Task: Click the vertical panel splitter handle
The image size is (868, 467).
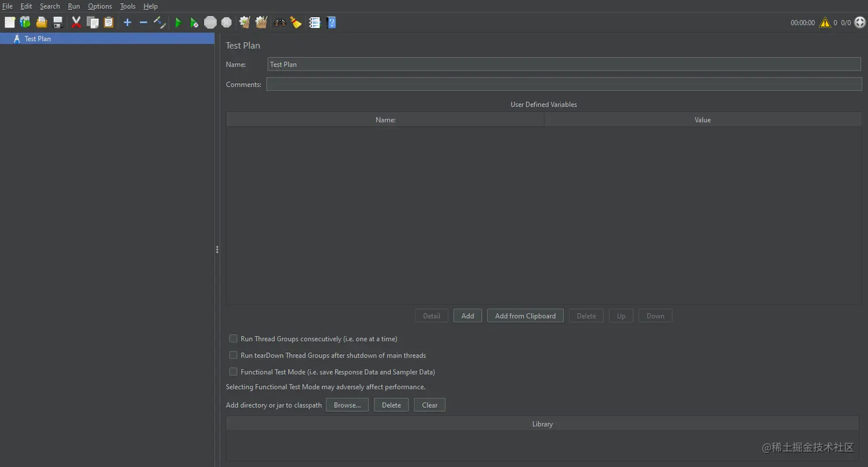Action: (217, 250)
